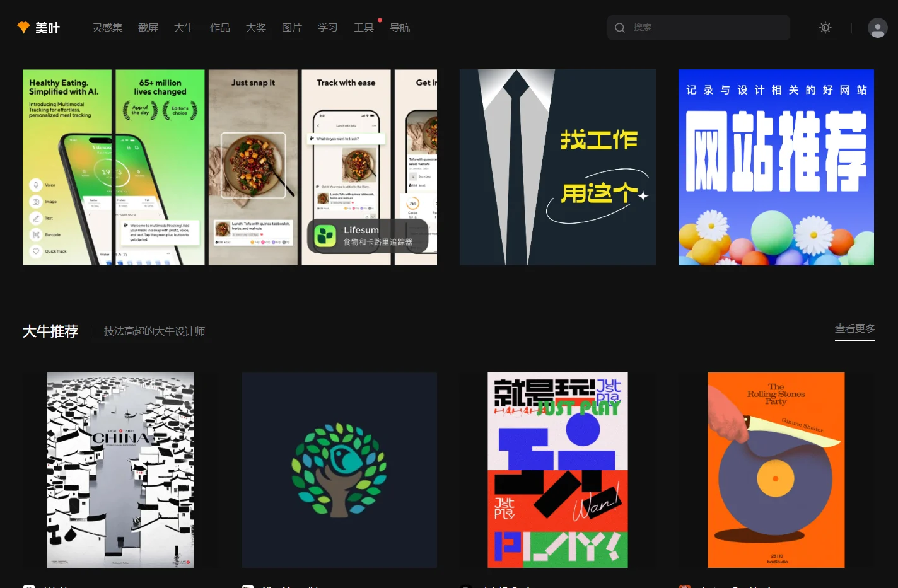Open the user avatar profile icon
Image resolution: width=898 pixels, height=588 pixels.
coord(877,28)
